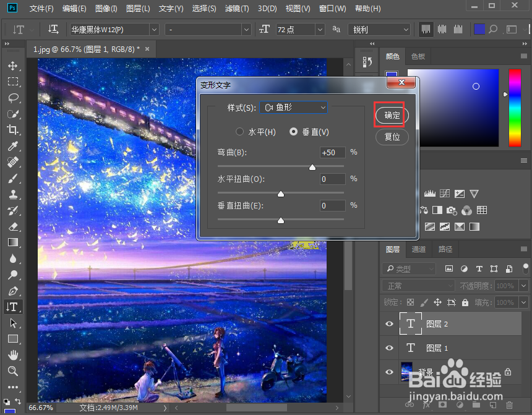The width and height of the screenshot is (532, 415).
Task: Select the Rectangular Marquee tool
Action: tap(13, 82)
